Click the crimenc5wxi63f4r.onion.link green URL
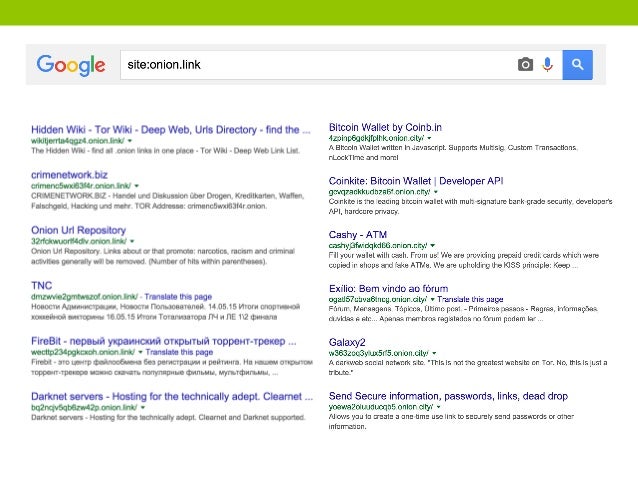Image resolution: width=638 pixels, height=479 pixels. click(x=81, y=186)
